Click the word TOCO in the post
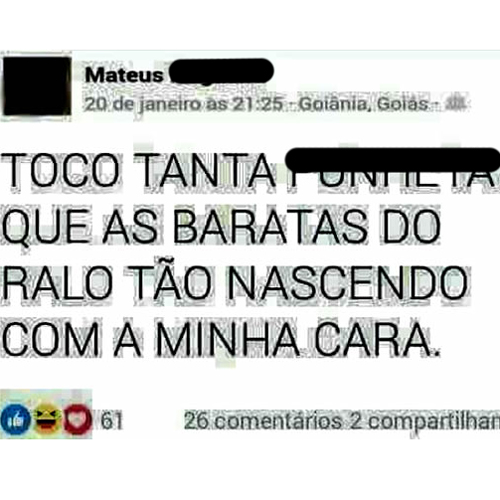 pyautogui.click(x=61, y=170)
